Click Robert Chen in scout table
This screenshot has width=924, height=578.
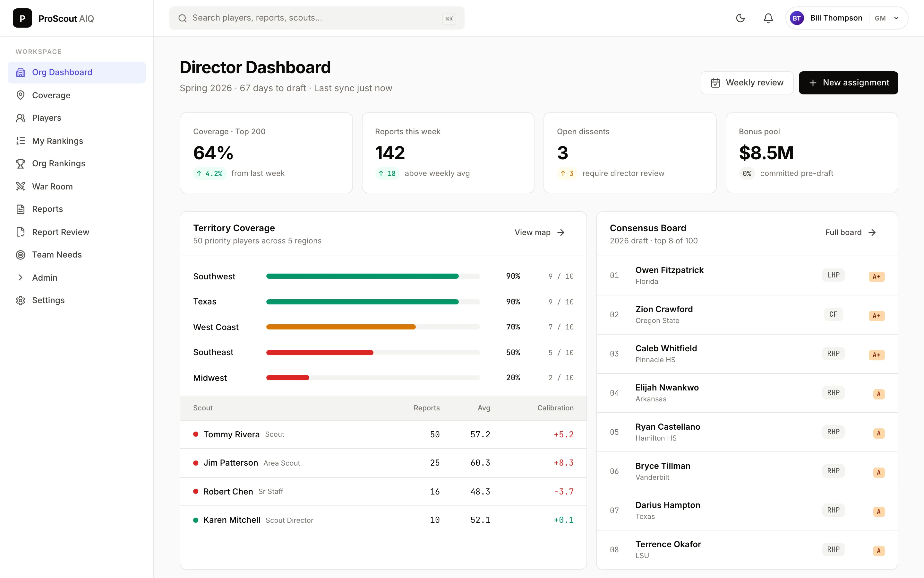click(228, 492)
